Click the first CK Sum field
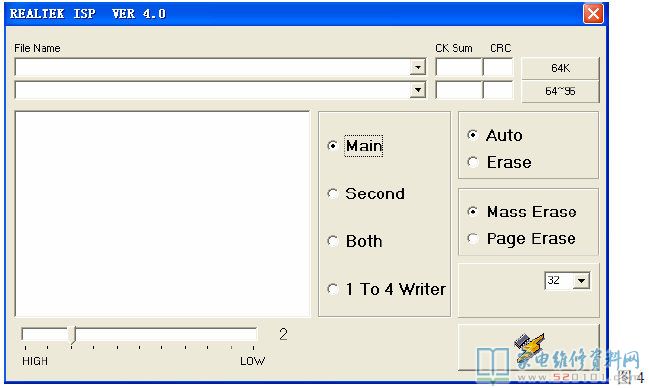This screenshot has width=649, height=388. pos(459,67)
